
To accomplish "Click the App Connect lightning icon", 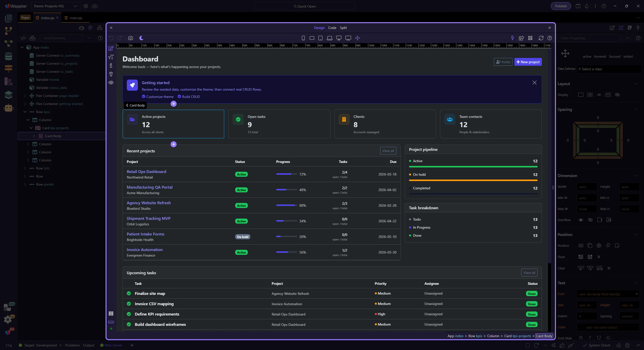I will coord(512,38).
